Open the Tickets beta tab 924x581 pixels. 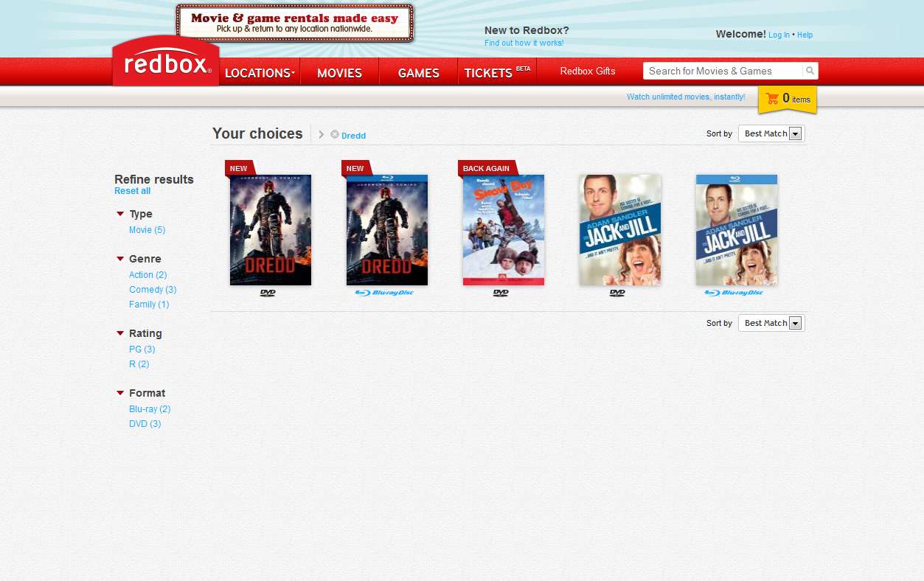[x=497, y=73]
